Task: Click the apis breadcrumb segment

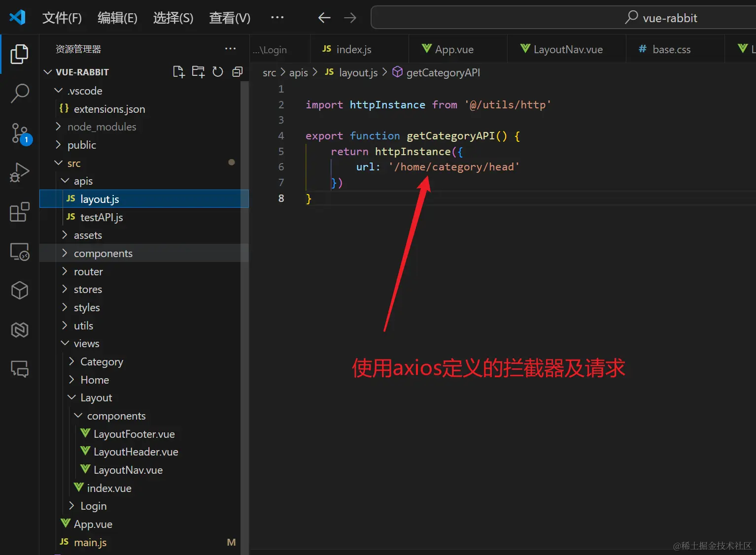Action: click(298, 73)
